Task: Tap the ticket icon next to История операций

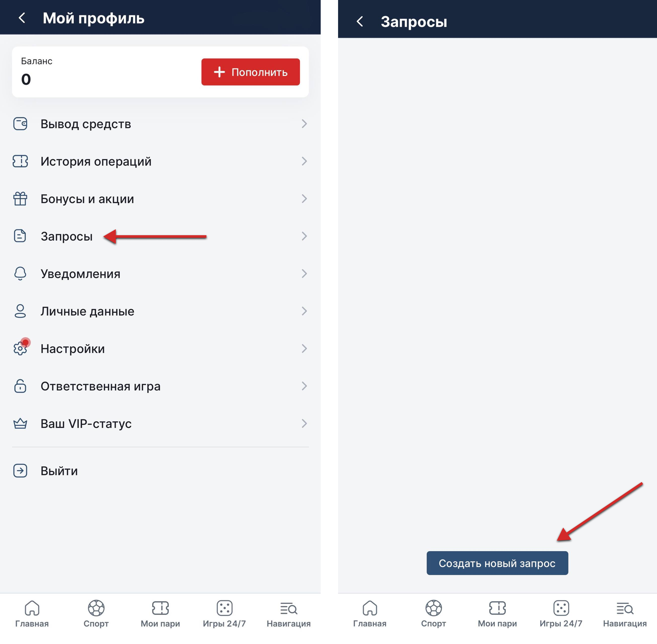Action: tap(20, 161)
